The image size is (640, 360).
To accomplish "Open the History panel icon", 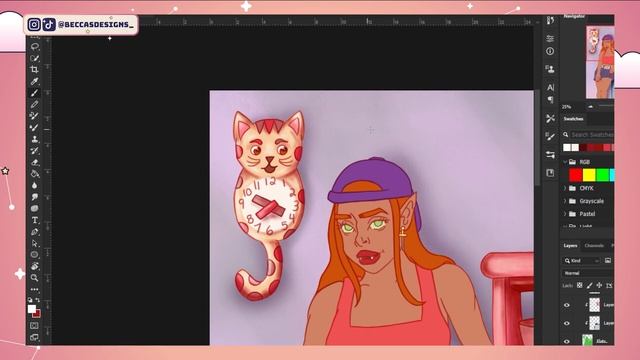I will pos(550,20).
